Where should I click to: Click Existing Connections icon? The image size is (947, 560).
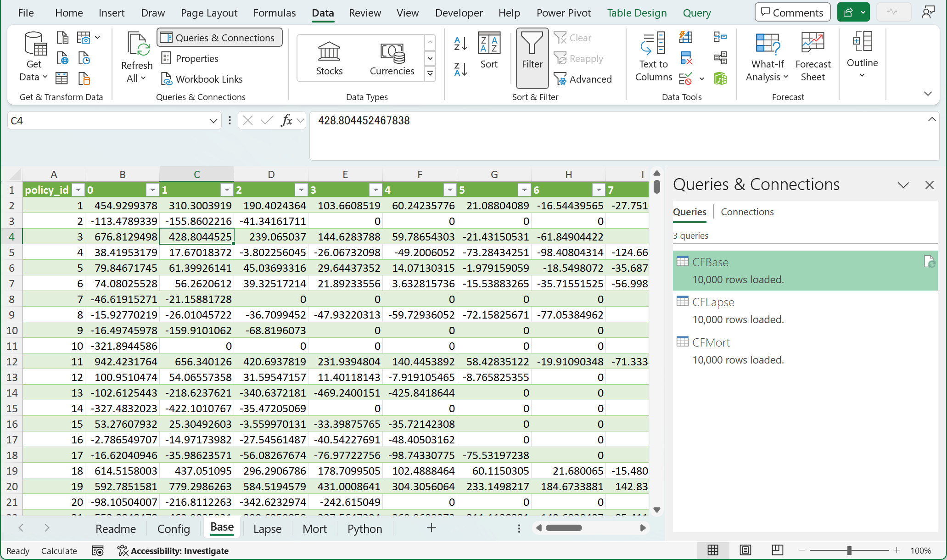point(84,79)
